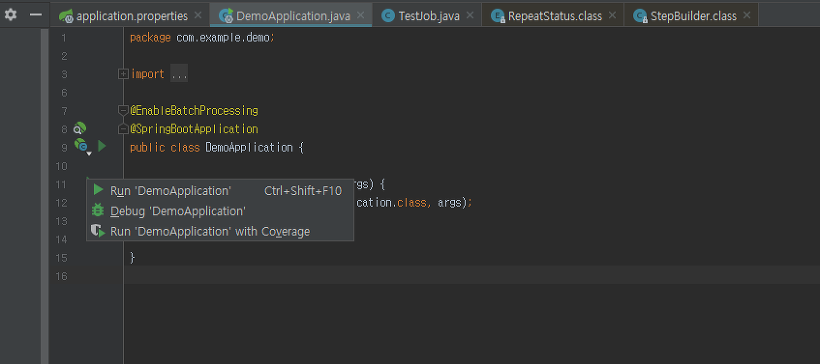820x364 pixels.
Task: Click the class icon on StepBuilder.class tab
Action: pyautogui.click(x=640, y=16)
